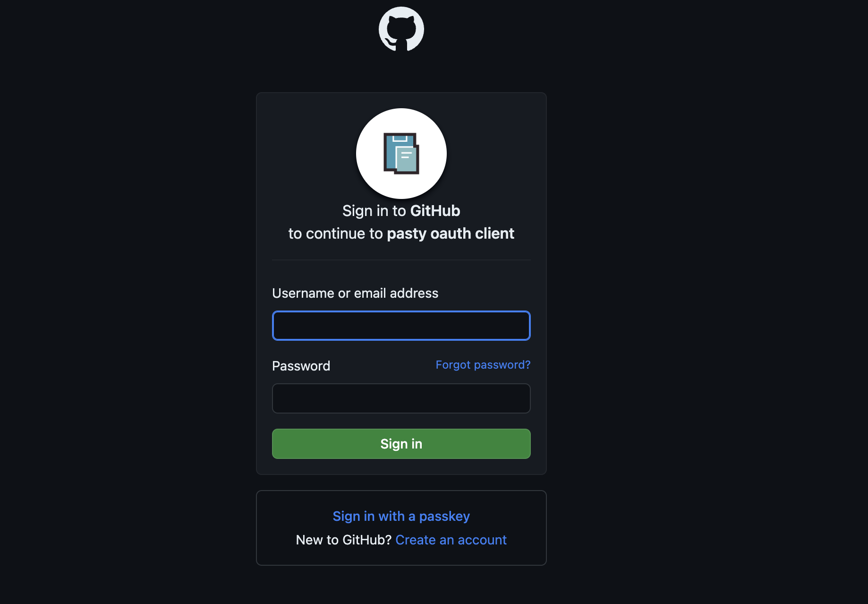The height and width of the screenshot is (604, 868).
Task: Click the Sign in button
Action: [401, 444]
